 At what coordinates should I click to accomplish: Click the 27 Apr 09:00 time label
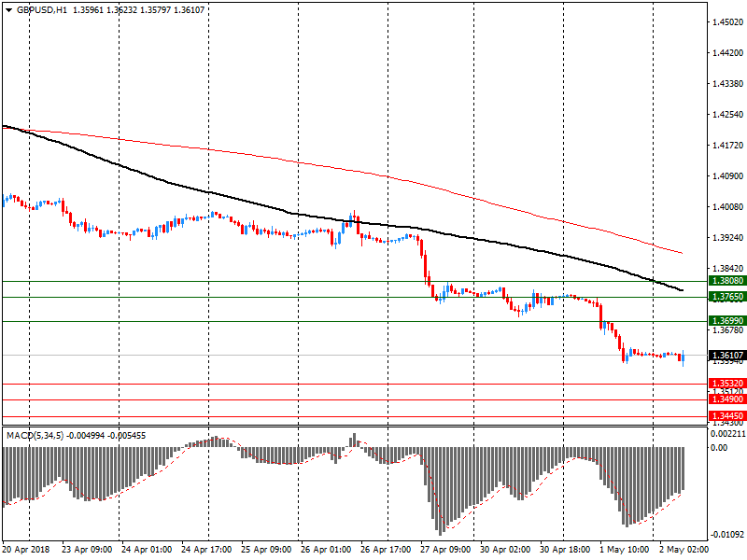pos(444,551)
